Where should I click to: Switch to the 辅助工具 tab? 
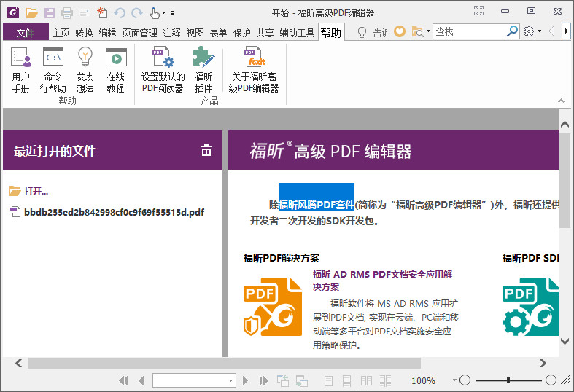click(x=298, y=33)
